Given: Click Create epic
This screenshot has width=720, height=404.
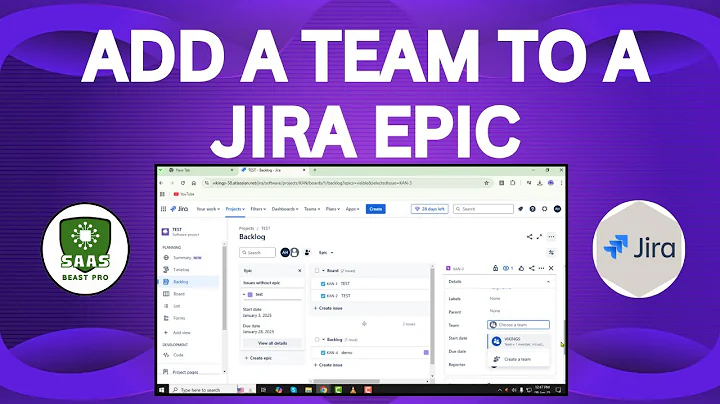Looking at the screenshot, I should [258, 358].
